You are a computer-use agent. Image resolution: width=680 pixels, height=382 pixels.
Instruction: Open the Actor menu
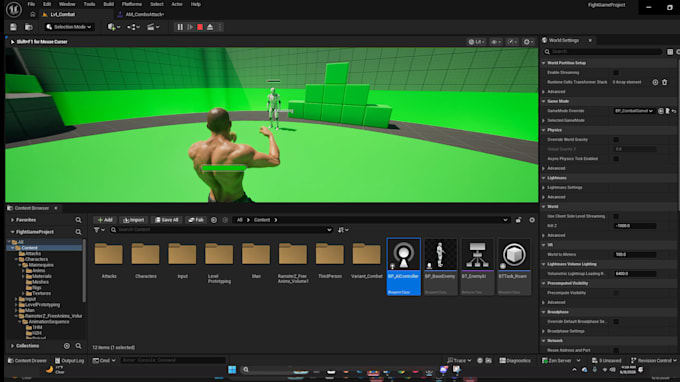(177, 4)
